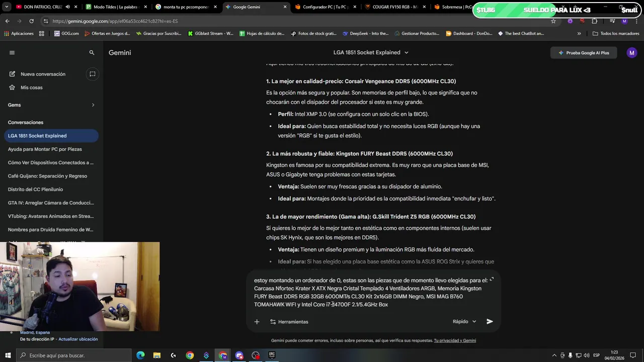Switch to the monta tu pc pccomponentes tab

(x=185, y=7)
